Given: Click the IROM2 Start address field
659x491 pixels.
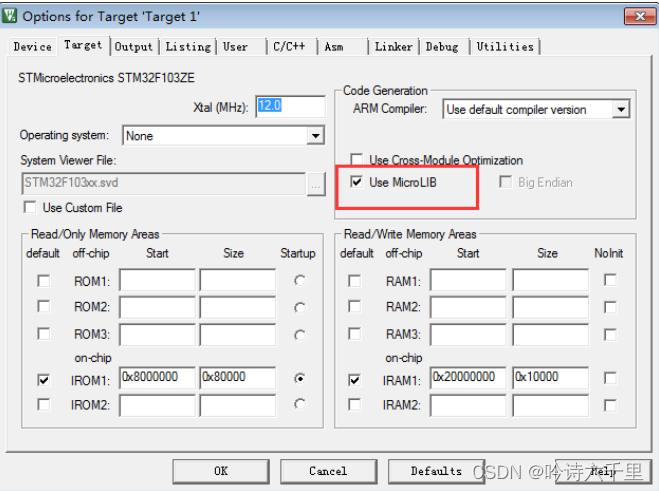Looking at the screenshot, I should [158, 405].
